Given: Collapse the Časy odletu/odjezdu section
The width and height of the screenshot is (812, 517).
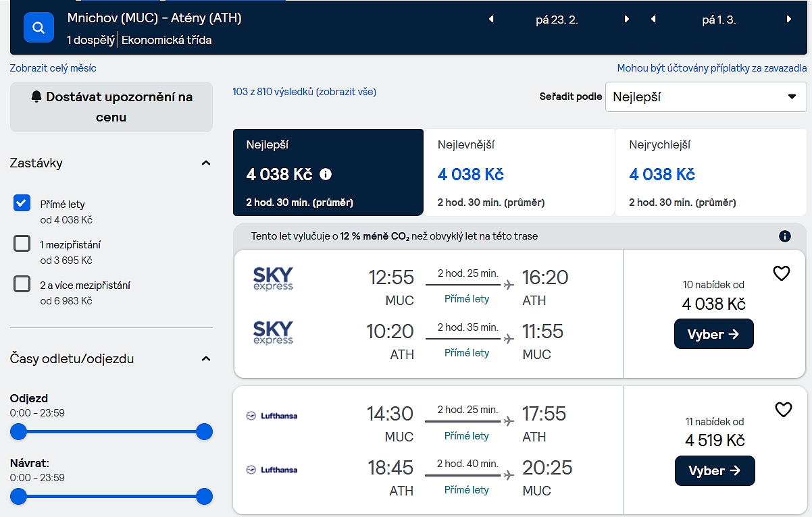Looking at the screenshot, I should click(x=206, y=359).
